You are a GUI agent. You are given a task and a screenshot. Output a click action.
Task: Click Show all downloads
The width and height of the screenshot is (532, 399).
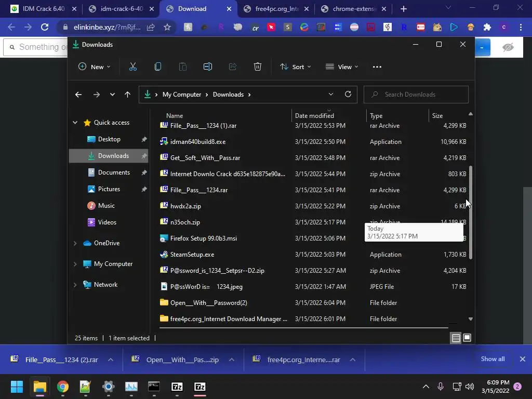[493, 359]
